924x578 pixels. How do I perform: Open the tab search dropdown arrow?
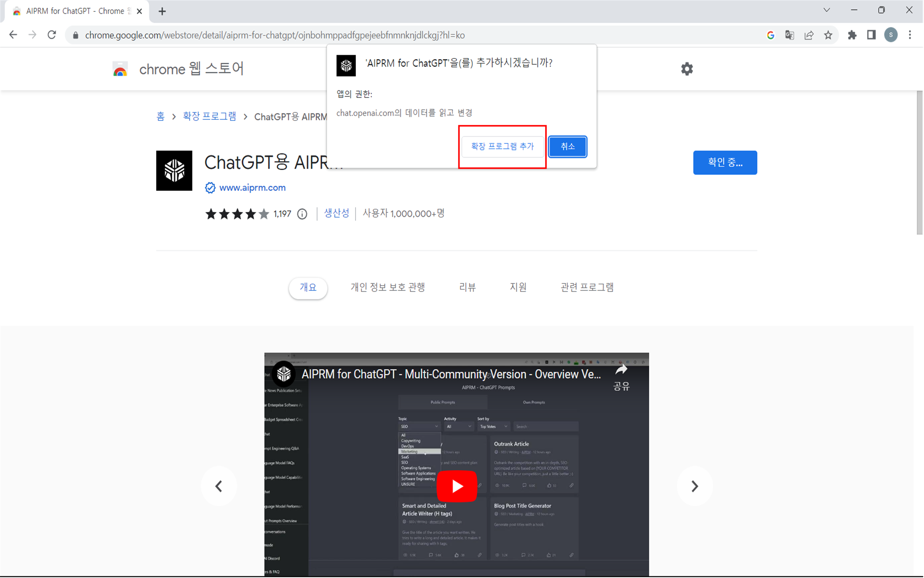click(827, 10)
